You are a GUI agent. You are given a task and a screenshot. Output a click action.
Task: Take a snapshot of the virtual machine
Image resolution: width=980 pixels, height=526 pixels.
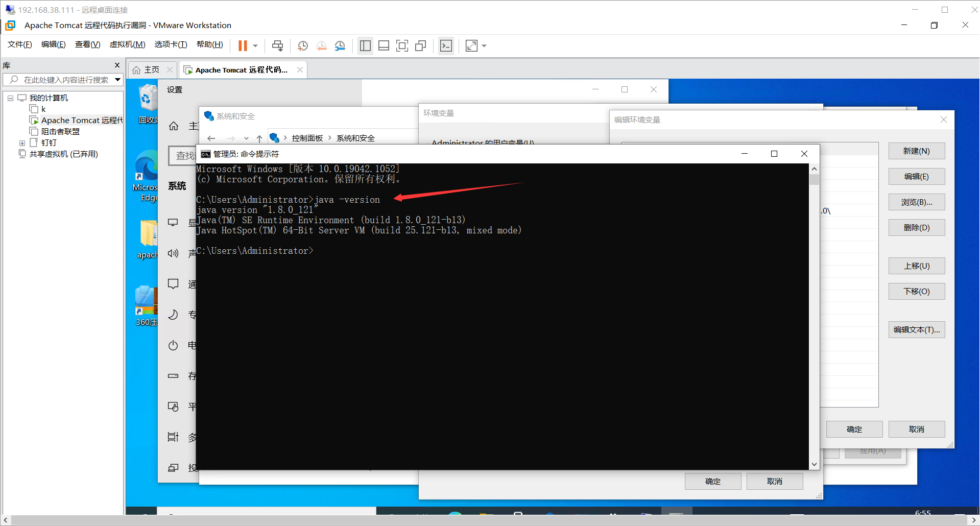303,46
